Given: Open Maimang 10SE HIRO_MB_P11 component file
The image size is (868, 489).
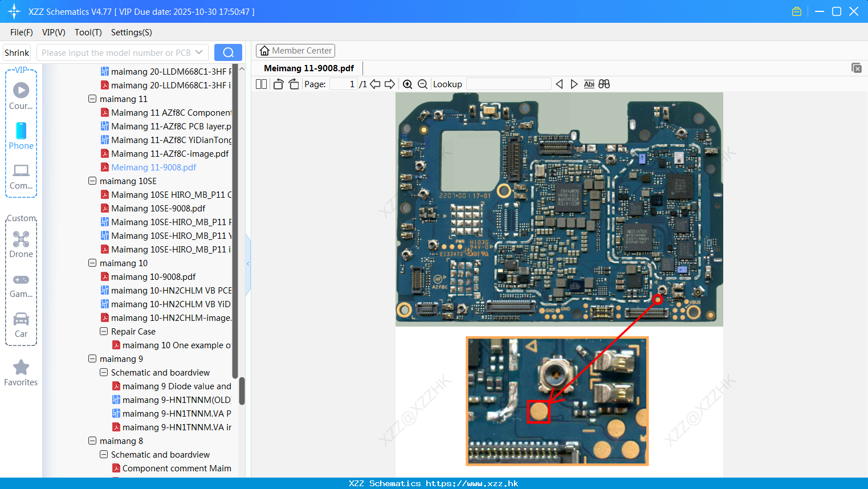Looking at the screenshot, I should [166, 194].
